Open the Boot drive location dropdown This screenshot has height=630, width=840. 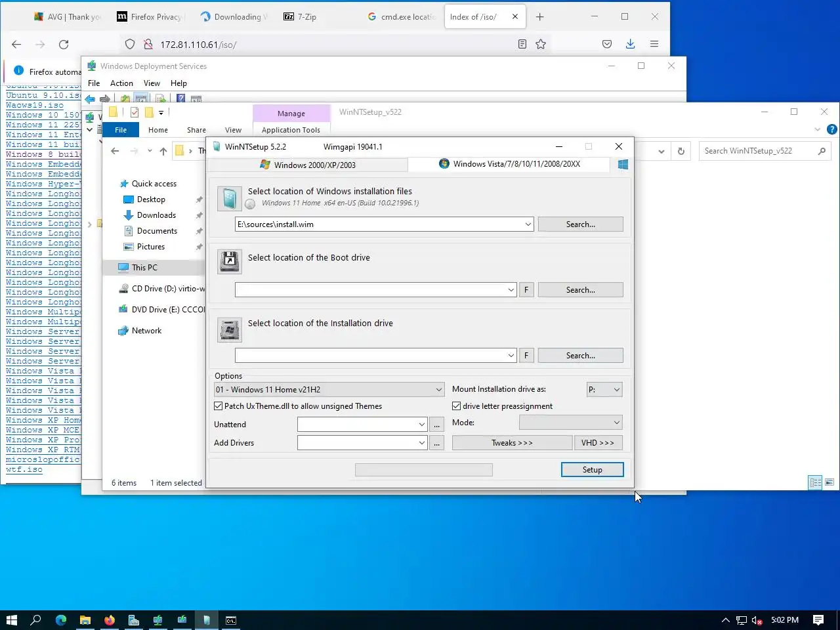pos(511,290)
